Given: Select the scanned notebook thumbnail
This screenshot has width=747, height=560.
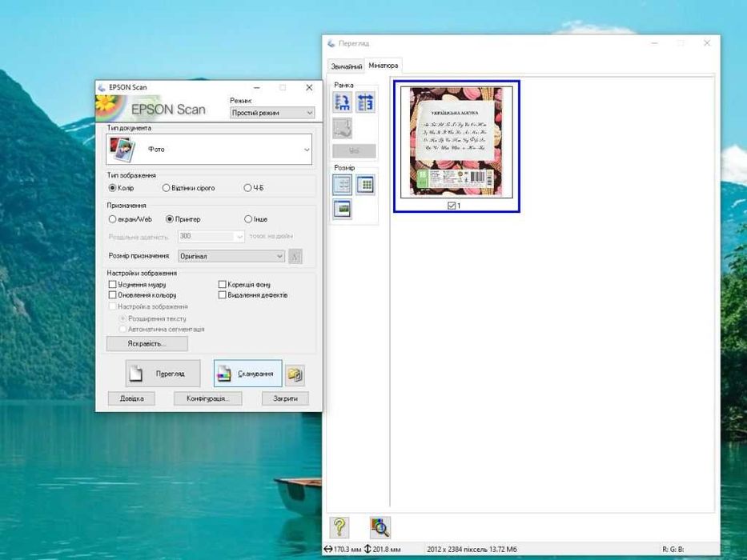Looking at the screenshot, I should [456, 142].
